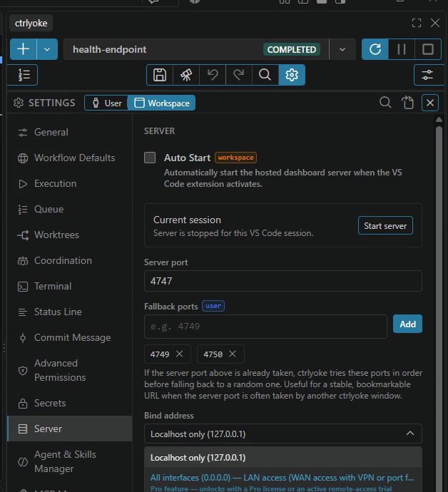
Task: Click the refresh/restart icon button
Action: (x=375, y=49)
